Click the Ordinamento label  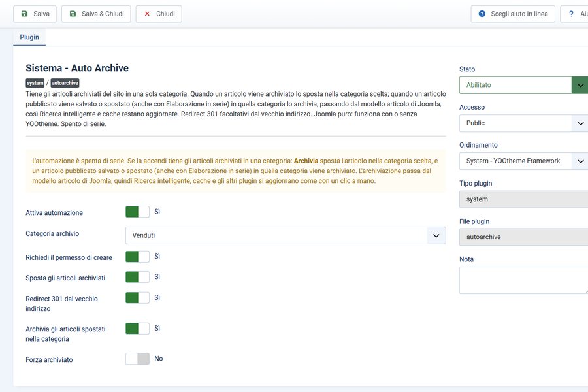pyautogui.click(x=478, y=145)
